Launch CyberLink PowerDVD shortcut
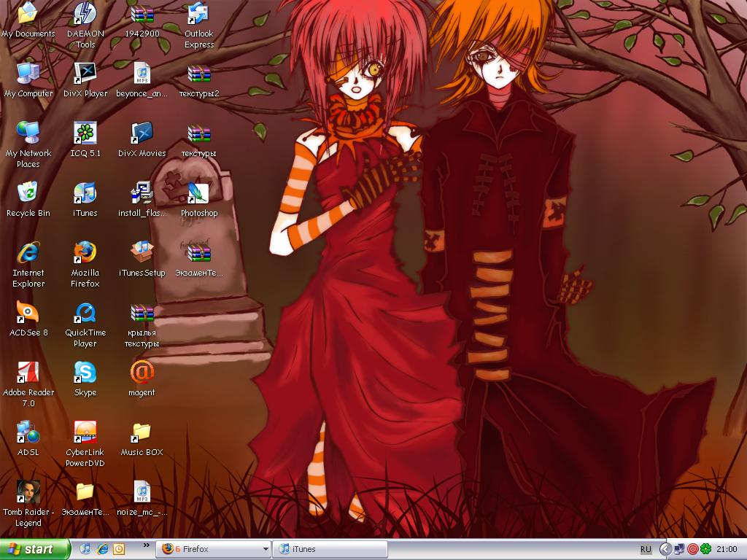Screen dimensions: 747x560 pyautogui.click(x=85, y=444)
